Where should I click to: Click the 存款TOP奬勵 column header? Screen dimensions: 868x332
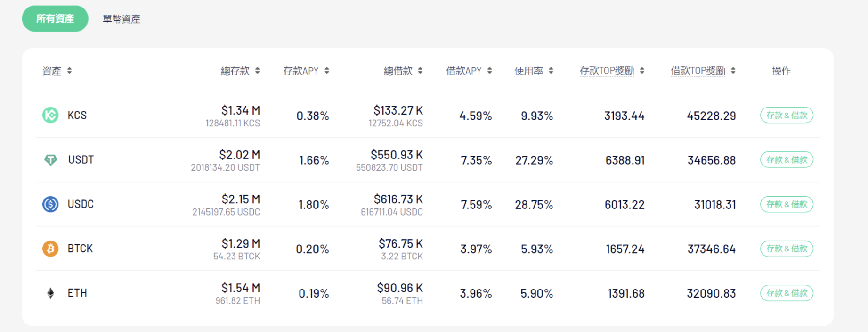[607, 71]
